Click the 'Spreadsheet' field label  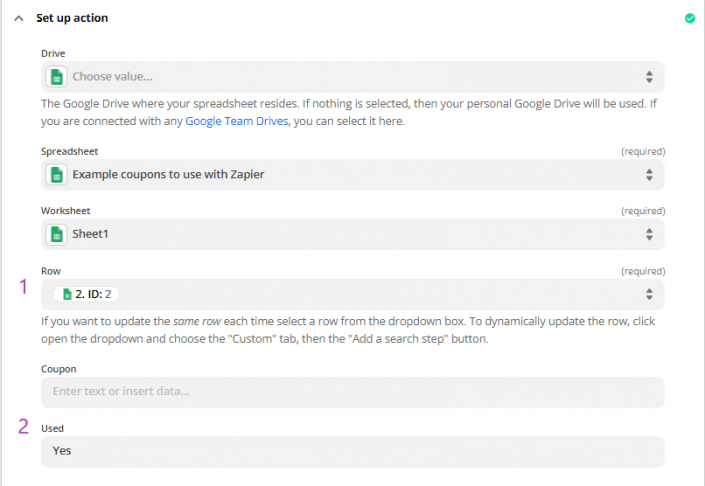coord(69,152)
